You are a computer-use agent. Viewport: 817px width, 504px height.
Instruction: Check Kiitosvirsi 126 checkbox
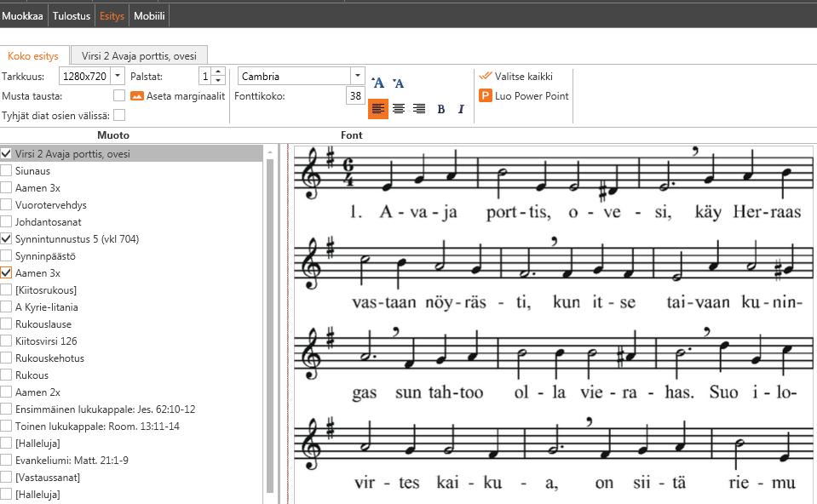coord(6,341)
